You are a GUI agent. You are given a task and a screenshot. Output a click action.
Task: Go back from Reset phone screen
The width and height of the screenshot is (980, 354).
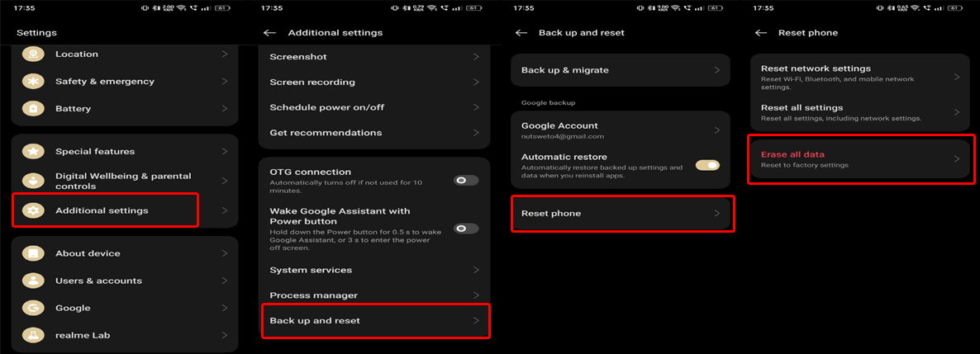tap(761, 32)
